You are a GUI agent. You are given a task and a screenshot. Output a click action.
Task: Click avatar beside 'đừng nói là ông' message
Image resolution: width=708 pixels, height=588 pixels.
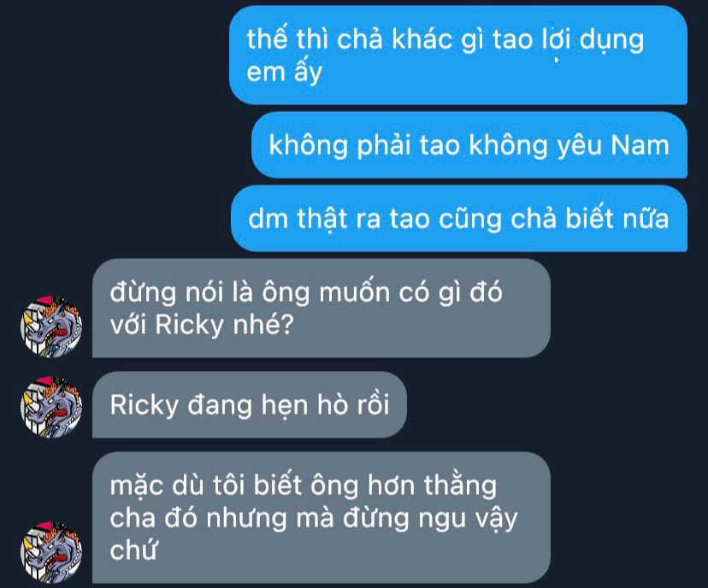coord(51,326)
